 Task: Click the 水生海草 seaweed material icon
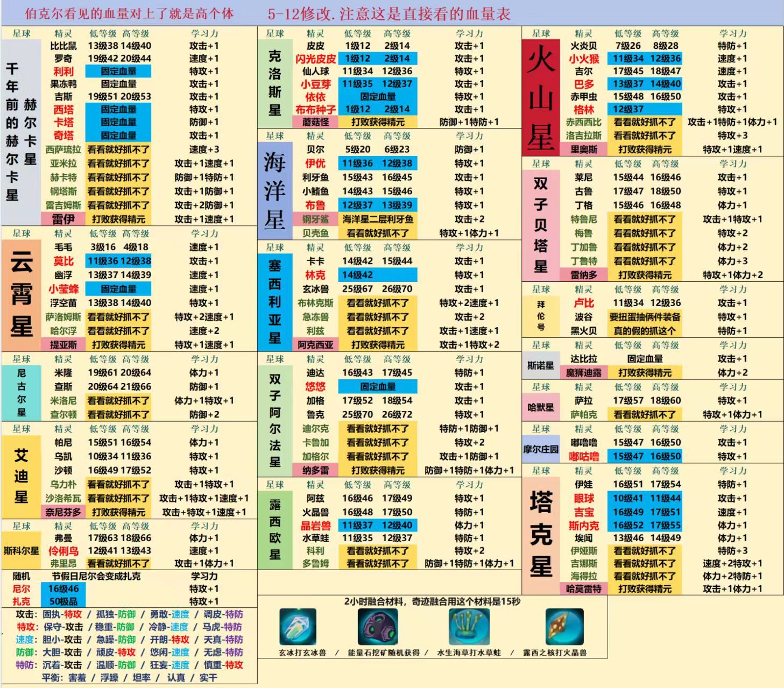[469, 627]
